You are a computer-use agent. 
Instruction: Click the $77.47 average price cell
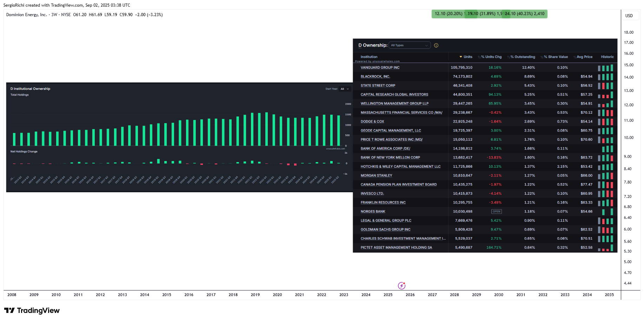[x=586, y=185]
